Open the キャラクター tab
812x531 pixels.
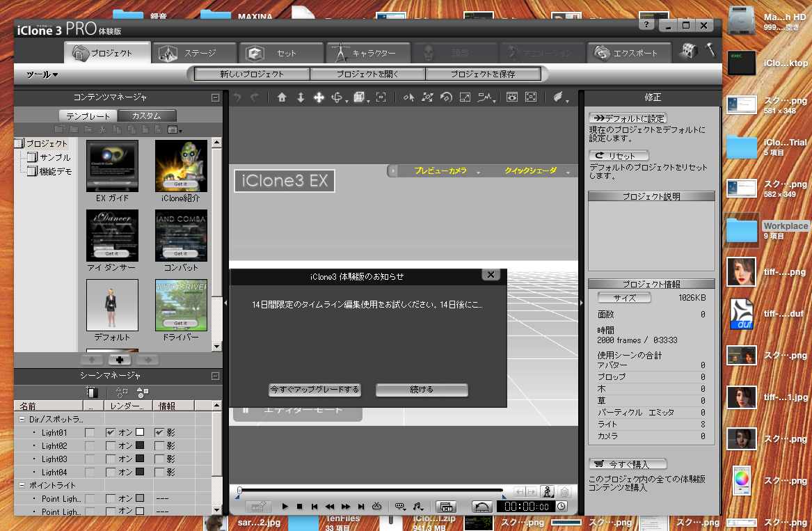click(x=367, y=53)
